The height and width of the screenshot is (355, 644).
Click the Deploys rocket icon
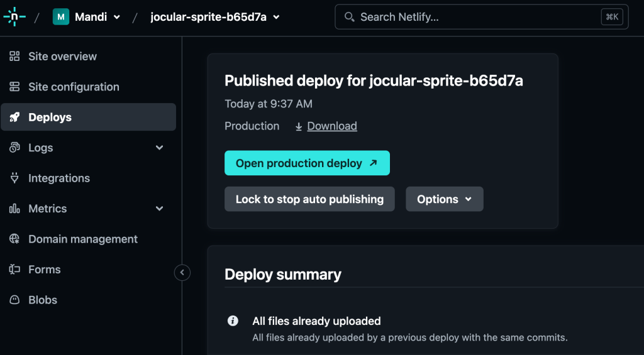point(14,117)
